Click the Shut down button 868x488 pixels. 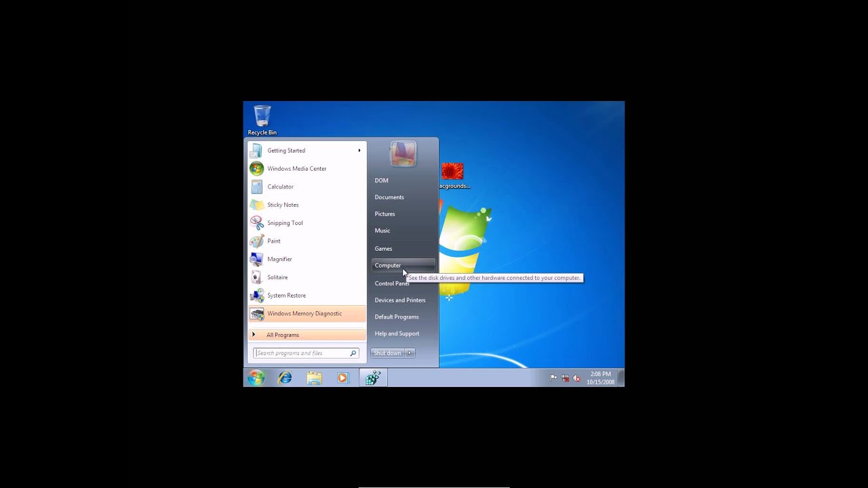[x=387, y=353]
